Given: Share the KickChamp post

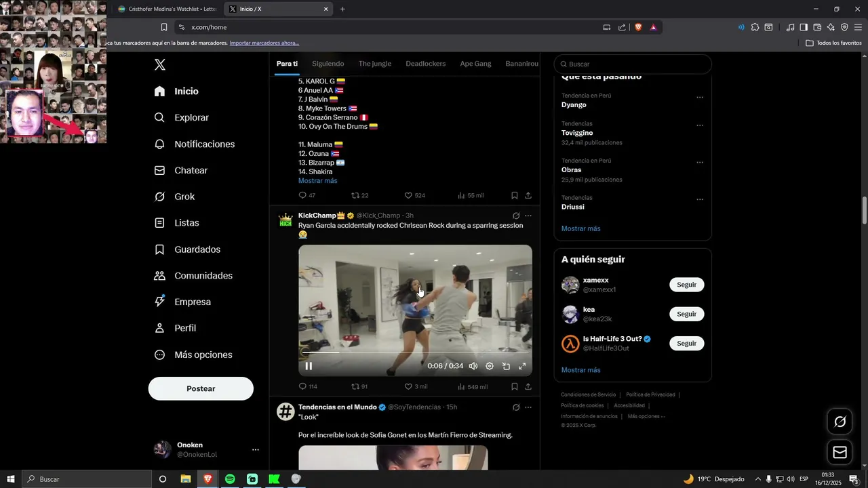Looking at the screenshot, I should (x=528, y=386).
